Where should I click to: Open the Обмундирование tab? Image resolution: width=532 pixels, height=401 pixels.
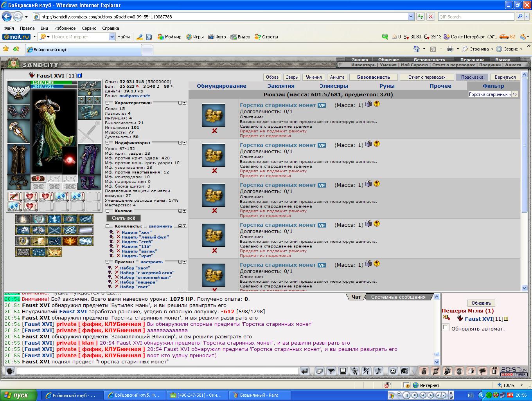click(x=221, y=86)
